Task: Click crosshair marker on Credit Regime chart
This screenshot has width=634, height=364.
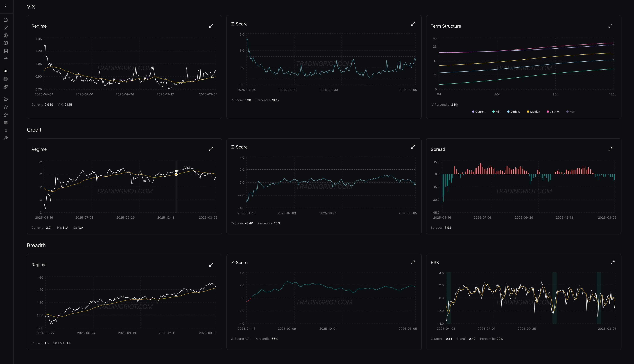Action: 176,171
